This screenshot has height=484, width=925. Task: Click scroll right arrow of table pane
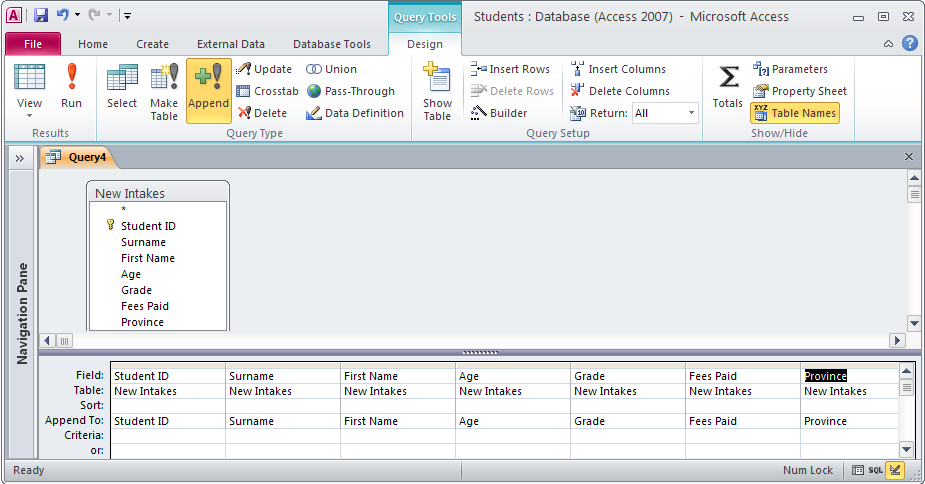(x=897, y=340)
